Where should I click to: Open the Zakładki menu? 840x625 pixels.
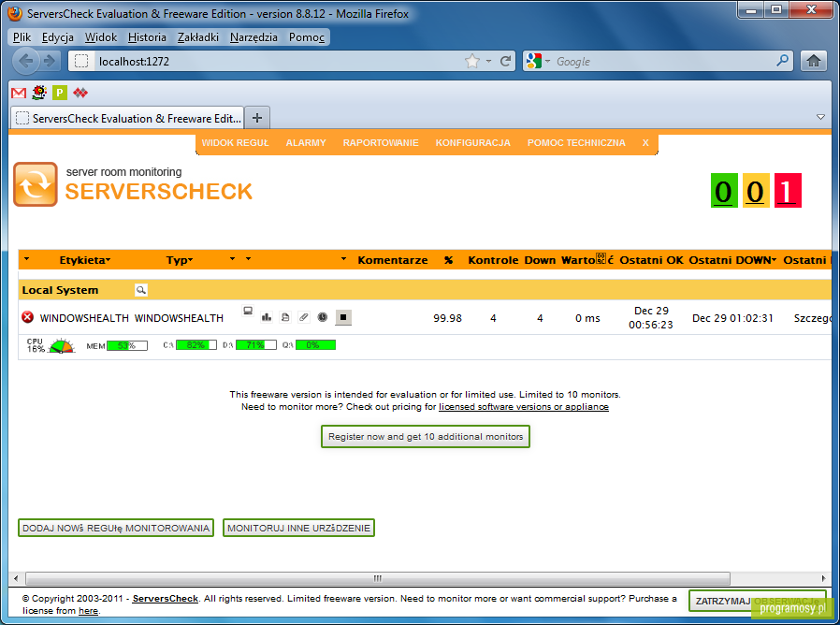pos(198,37)
